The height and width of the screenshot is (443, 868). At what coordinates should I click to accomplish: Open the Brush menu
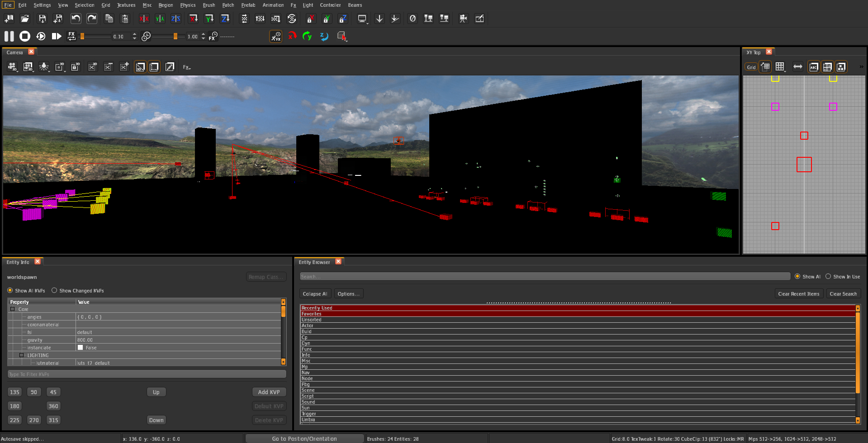209,5
